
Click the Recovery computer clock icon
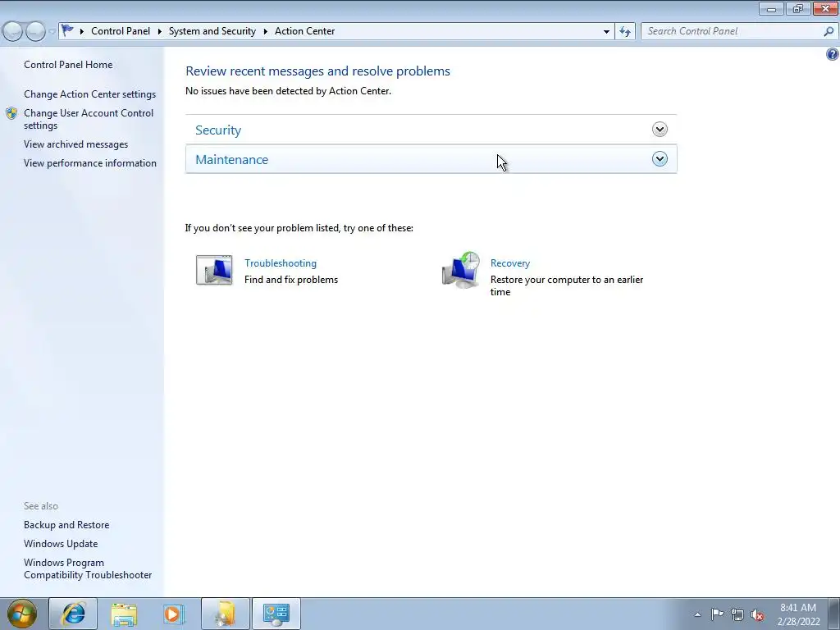point(461,270)
